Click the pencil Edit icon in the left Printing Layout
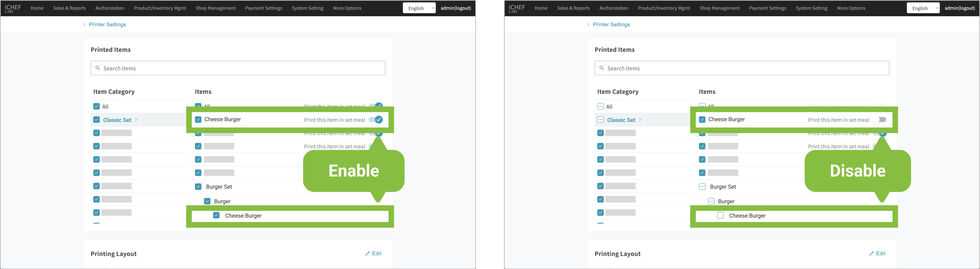This screenshot has height=269, width=980. pyautogui.click(x=367, y=253)
